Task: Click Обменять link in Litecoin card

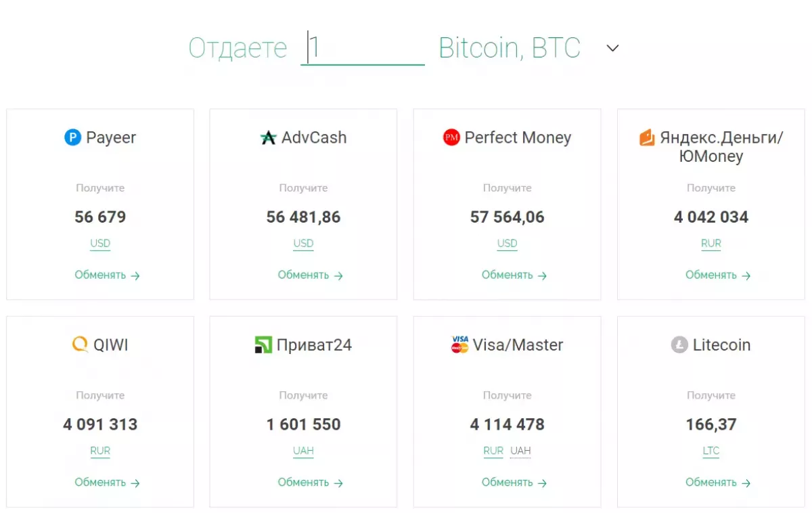Action: (718, 483)
